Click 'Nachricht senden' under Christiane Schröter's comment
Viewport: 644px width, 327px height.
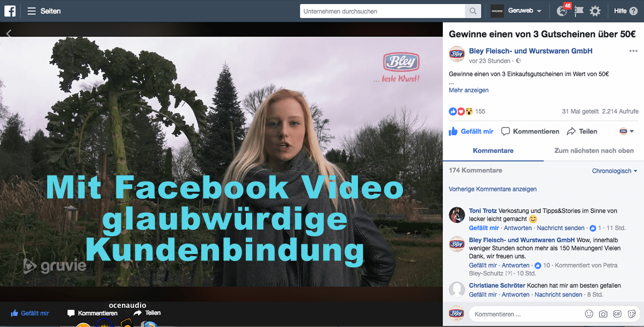[x=559, y=295]
